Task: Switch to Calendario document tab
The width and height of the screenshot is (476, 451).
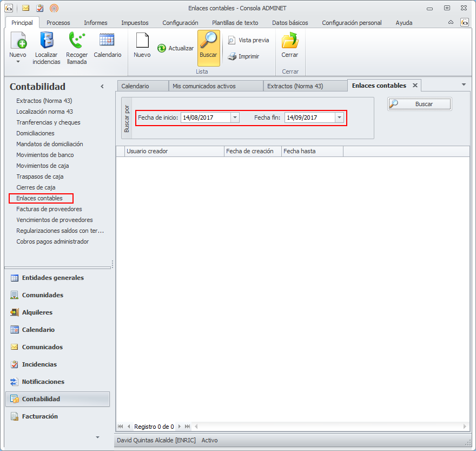Action: click(x=143, y=86)
